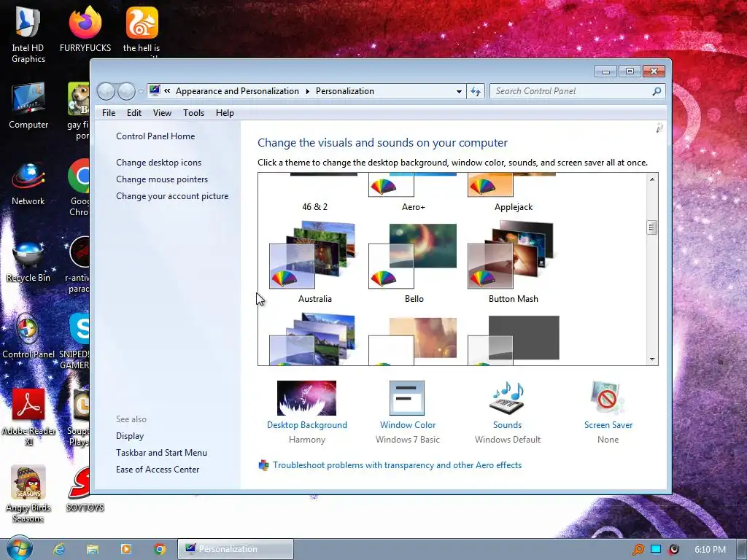Open the Edit menu
The height and width of the screenshot is (560, 747).
pyautogui.click(x=134, y=113)
